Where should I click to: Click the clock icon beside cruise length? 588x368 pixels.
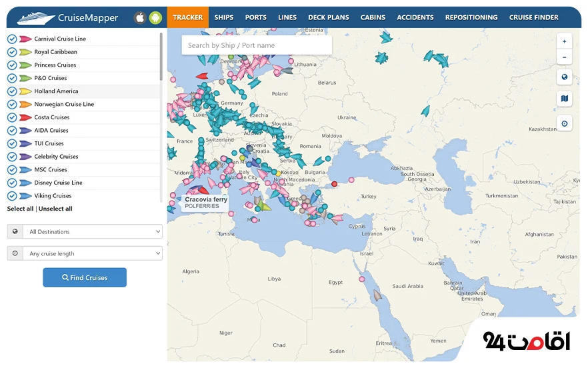coord(15,253)
